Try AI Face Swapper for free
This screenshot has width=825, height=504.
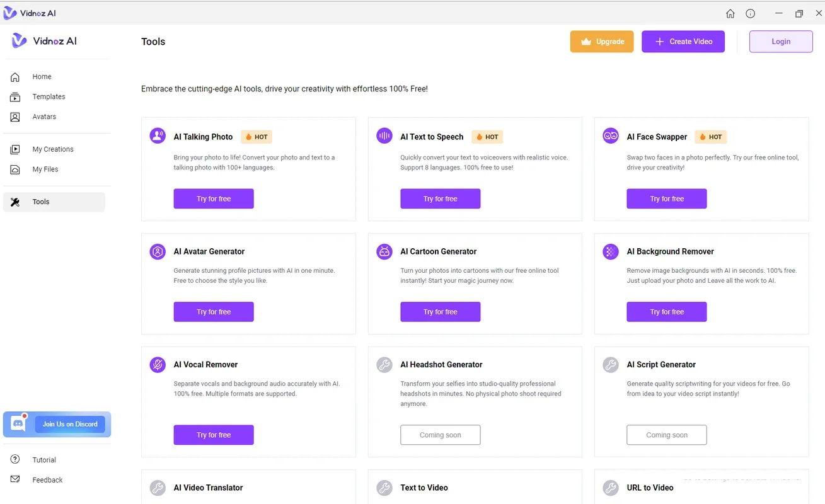[x=667, y=198]
